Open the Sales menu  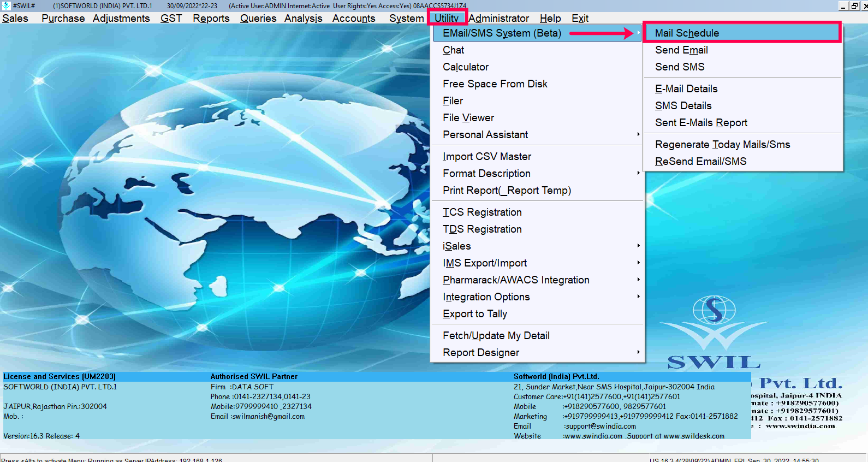[x=15, y=18]
